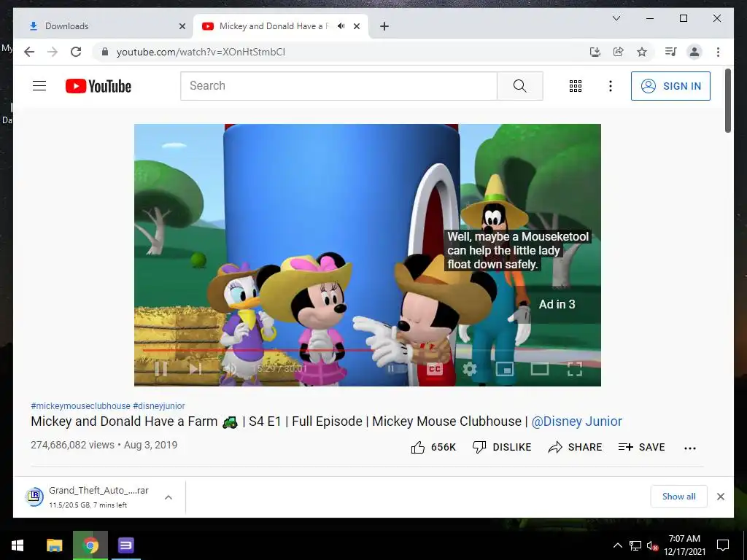Skip to the next video in player
This screenshot has width=747, height=560.
(196, 368)
